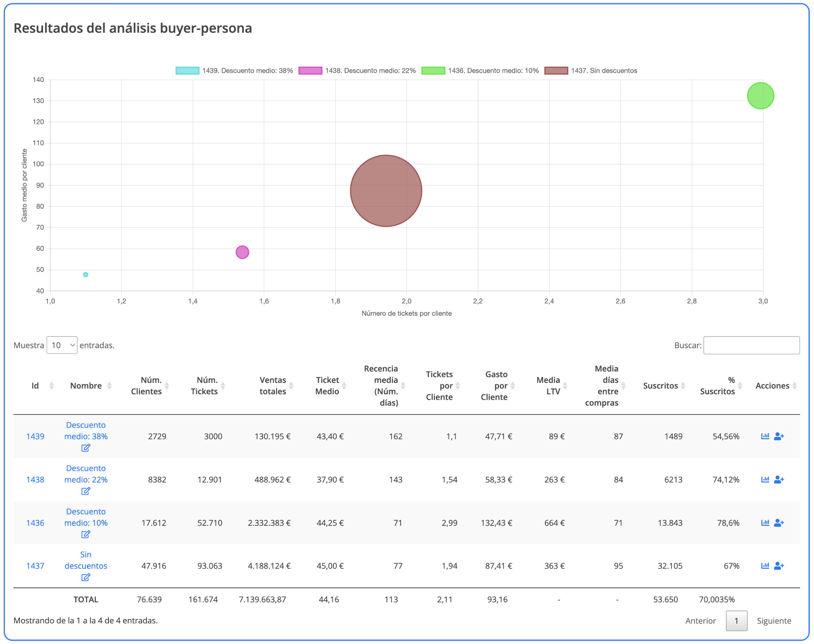Image resolution: width=814 pixels, height=644 pixels.
Task: Click add-user icon for row 1438
Action: click(x=779, y=480)
